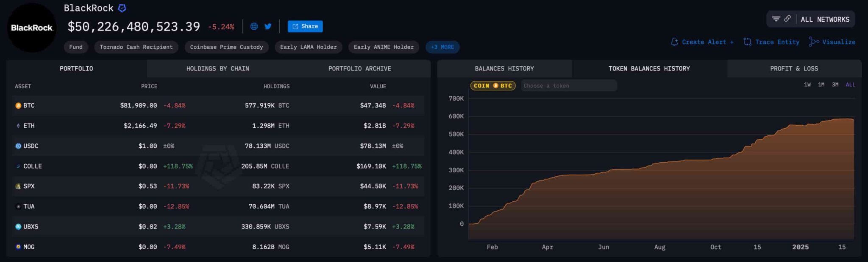This screenshot has height=262, width=868.
Task: Open the Twitter bird icon link
Action: 268,26
